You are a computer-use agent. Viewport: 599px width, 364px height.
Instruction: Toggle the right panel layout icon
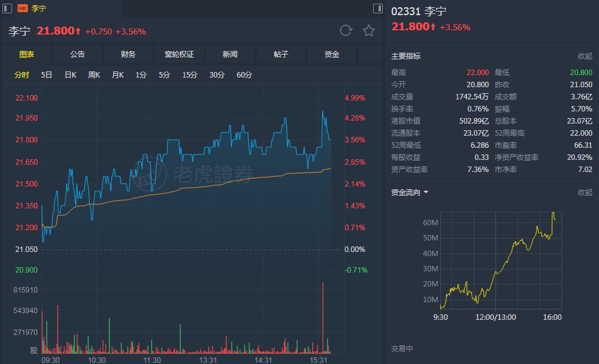[x=377, y=8]
